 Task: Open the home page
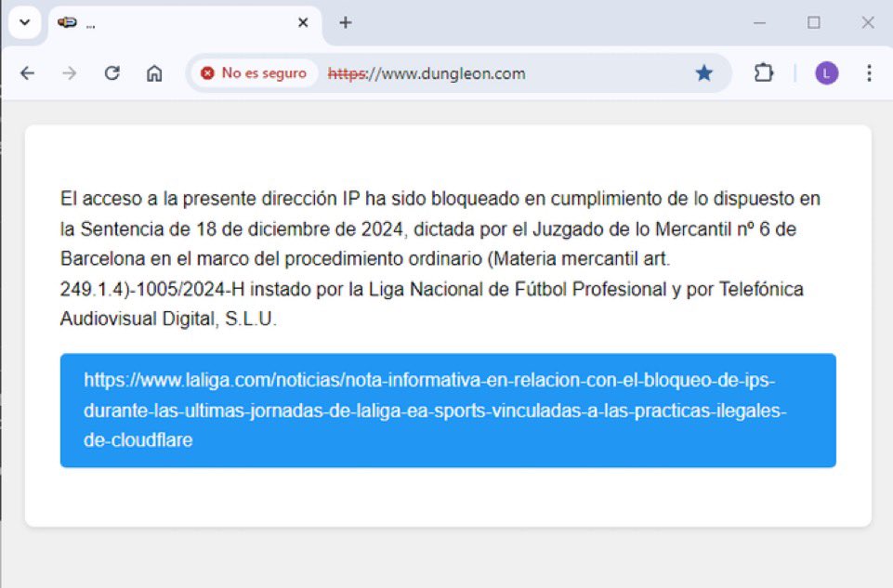coord(154,73)
